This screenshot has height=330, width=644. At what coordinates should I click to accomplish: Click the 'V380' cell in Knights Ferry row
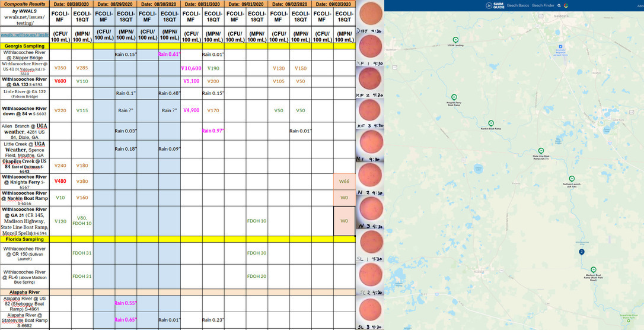pyautogui.click(x=82, y=181)
